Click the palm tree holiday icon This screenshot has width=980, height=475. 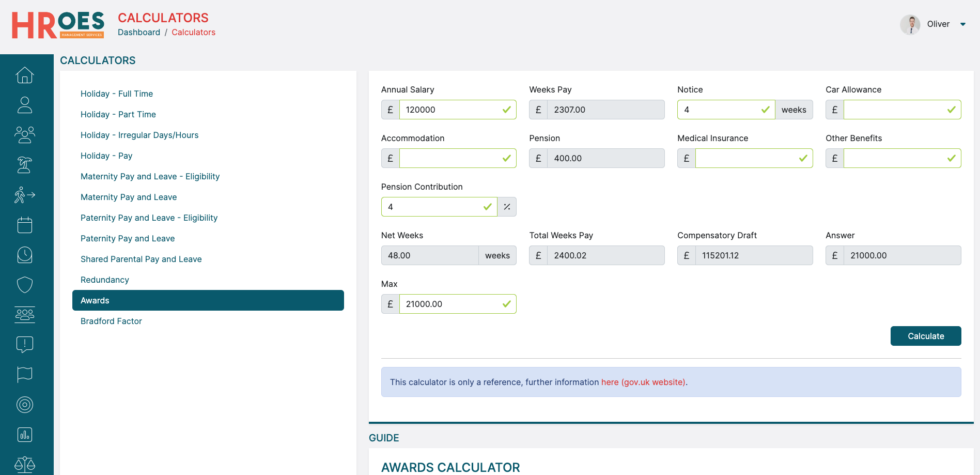click(x=25, y=165)
